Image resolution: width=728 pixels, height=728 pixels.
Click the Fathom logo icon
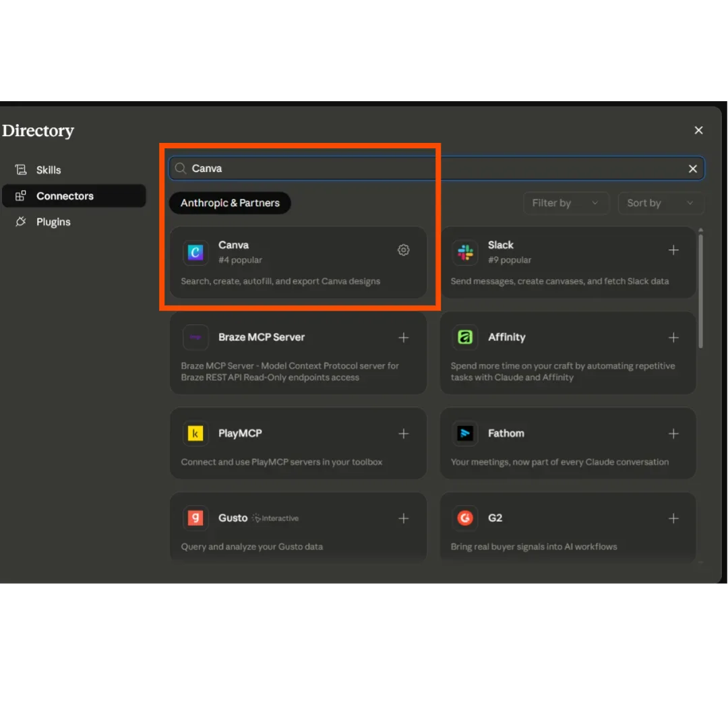coord(464,433)
